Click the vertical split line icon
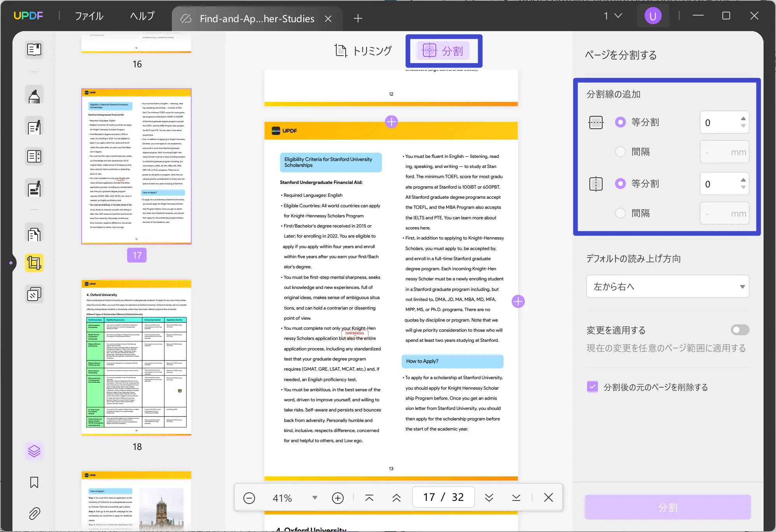Image resolution: width=776 pixels, height=532 pixels. pyautogui.click(x=596, y=184)
